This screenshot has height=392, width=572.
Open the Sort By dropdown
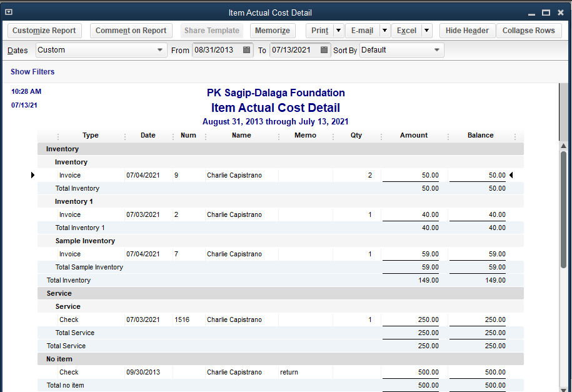coord(401,50)
